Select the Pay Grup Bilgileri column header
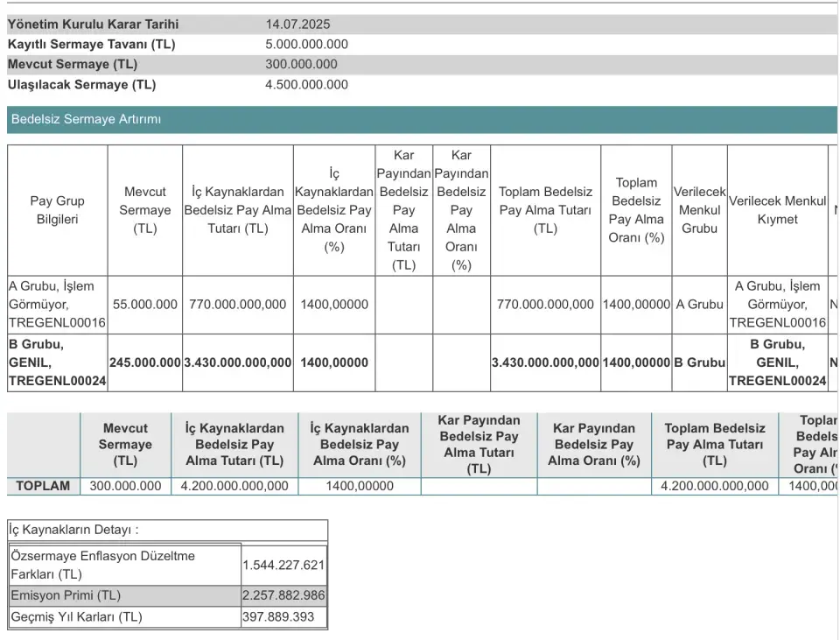This screenshot has height=640, width=840. tap(58, 210)
